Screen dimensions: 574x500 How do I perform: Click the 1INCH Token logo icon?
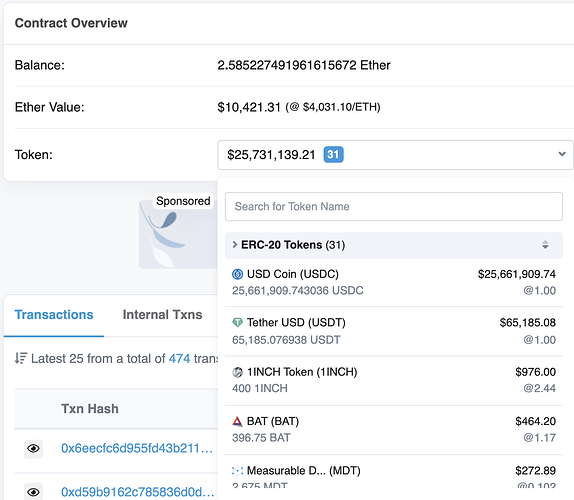(238, 372)
